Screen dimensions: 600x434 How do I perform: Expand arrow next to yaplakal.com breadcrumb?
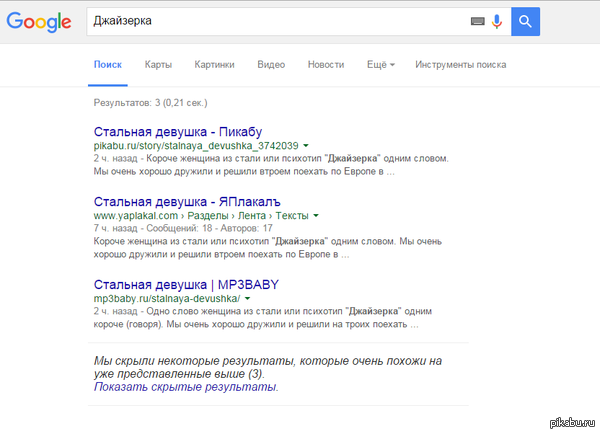coord(316,215)
